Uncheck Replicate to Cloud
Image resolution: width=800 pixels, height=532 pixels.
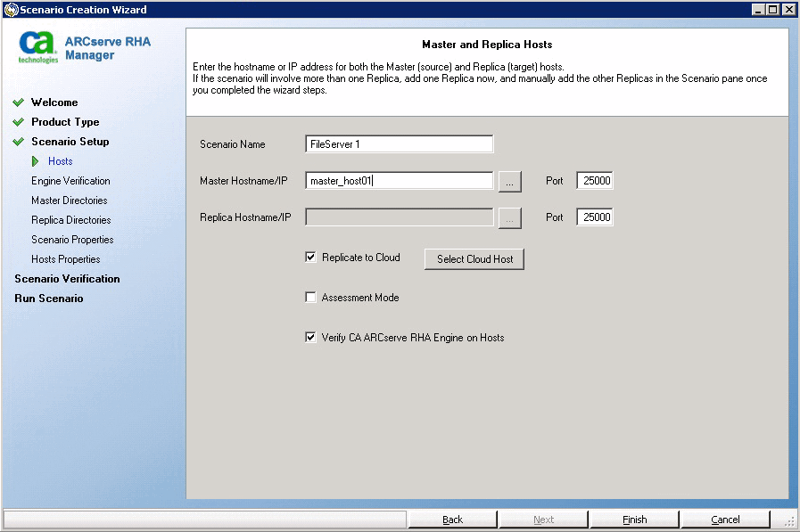pyautogui.click(x=310, y=258)
